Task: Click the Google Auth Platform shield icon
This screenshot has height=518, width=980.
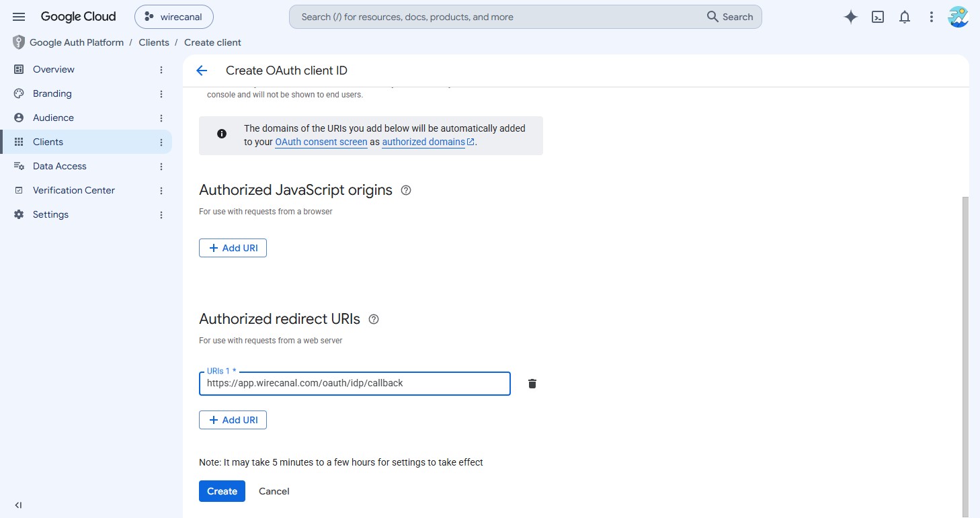Action: pyautogui.click(x=19, y=42)
